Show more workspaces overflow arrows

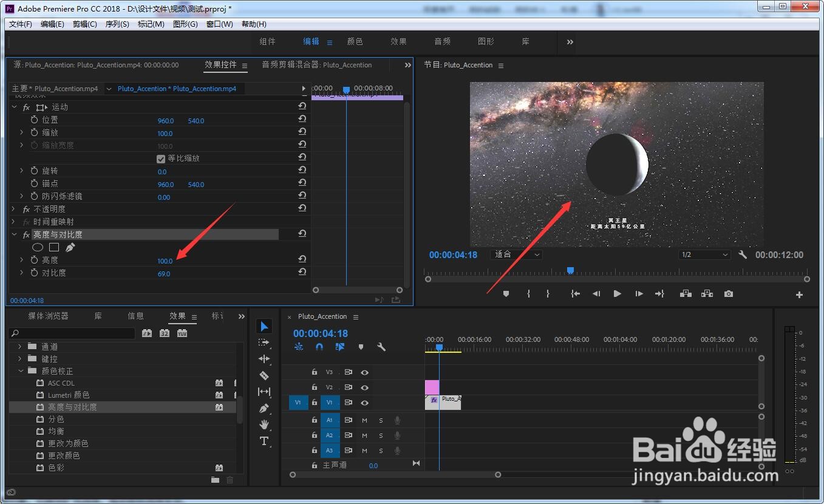570,42
